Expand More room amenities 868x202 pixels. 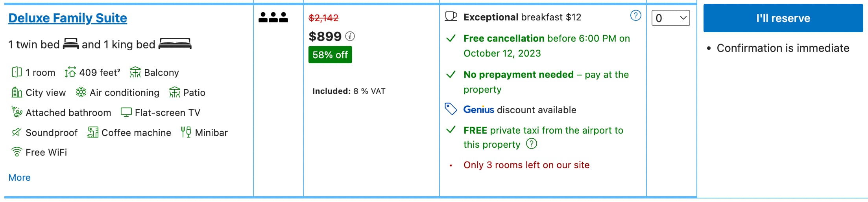(x=19, y=178)
